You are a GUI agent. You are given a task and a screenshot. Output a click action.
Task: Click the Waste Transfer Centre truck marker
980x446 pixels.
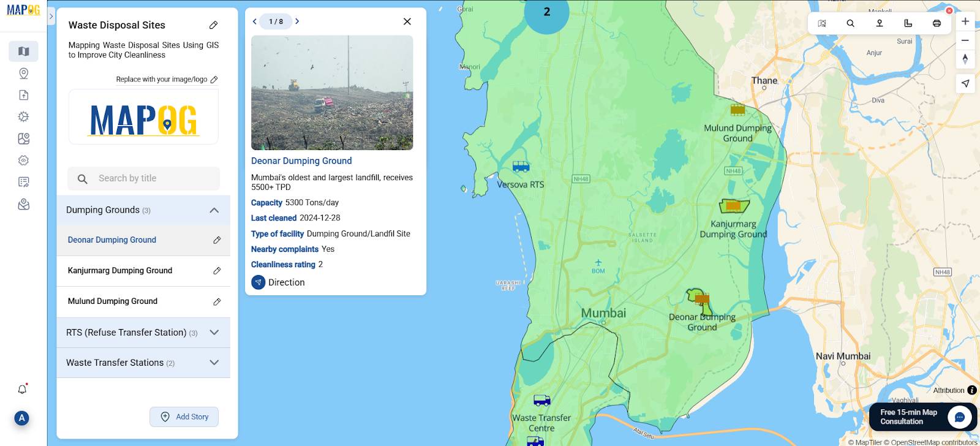click(541, 401)
